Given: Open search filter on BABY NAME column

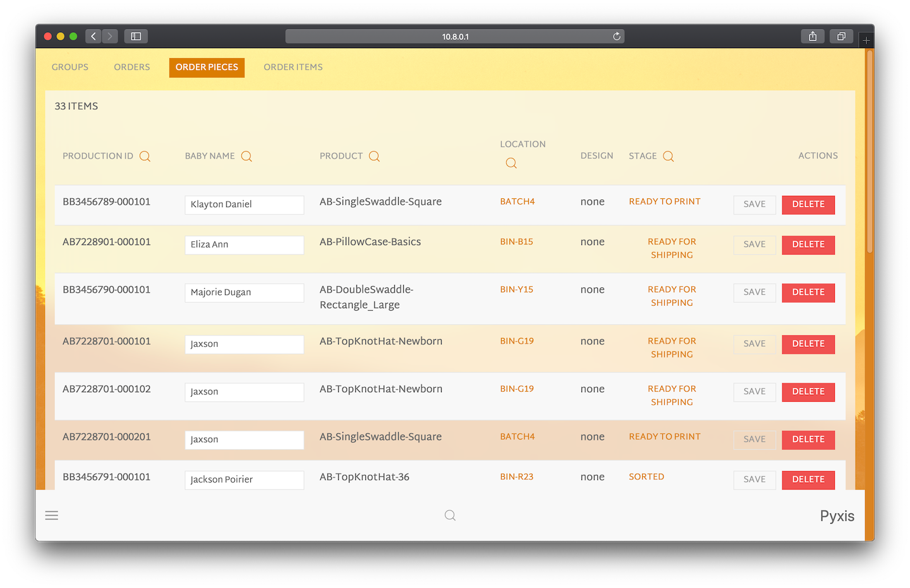Looking at the screenshot, I should tap(246, 156).
